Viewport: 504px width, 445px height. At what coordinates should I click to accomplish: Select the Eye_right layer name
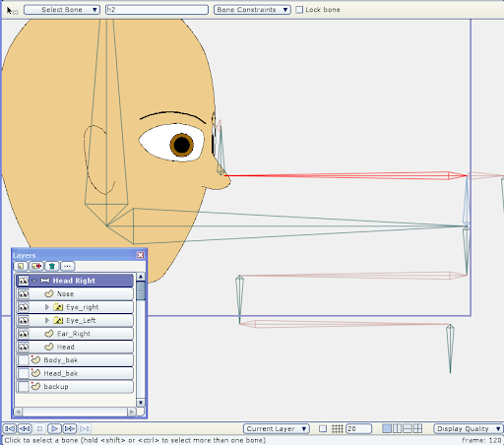click(83, 307)
